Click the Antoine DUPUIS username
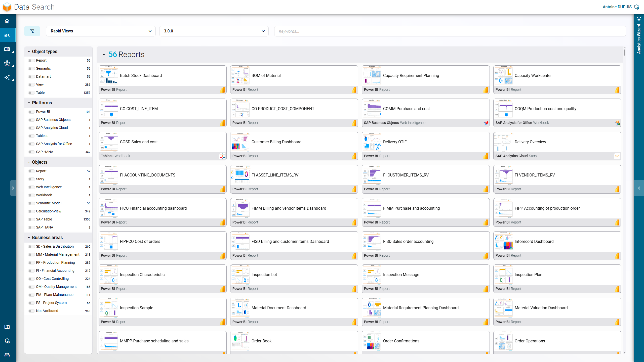Image resolution: width=644 pixels, height=362 pixels. coord(617,7)
